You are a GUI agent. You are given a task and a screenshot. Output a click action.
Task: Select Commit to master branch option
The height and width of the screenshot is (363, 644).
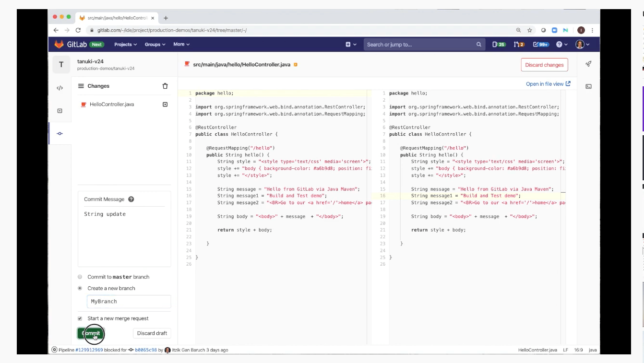click(80, 277)
